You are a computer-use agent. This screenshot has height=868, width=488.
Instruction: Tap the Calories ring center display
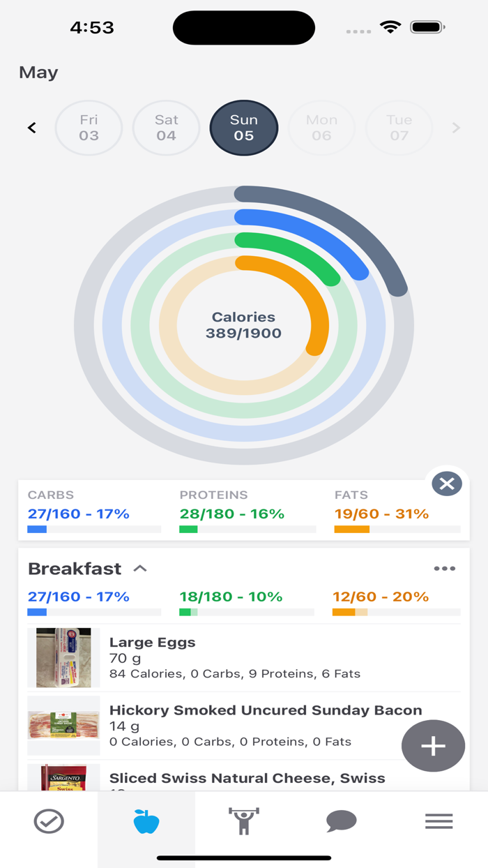click(243, 325)
